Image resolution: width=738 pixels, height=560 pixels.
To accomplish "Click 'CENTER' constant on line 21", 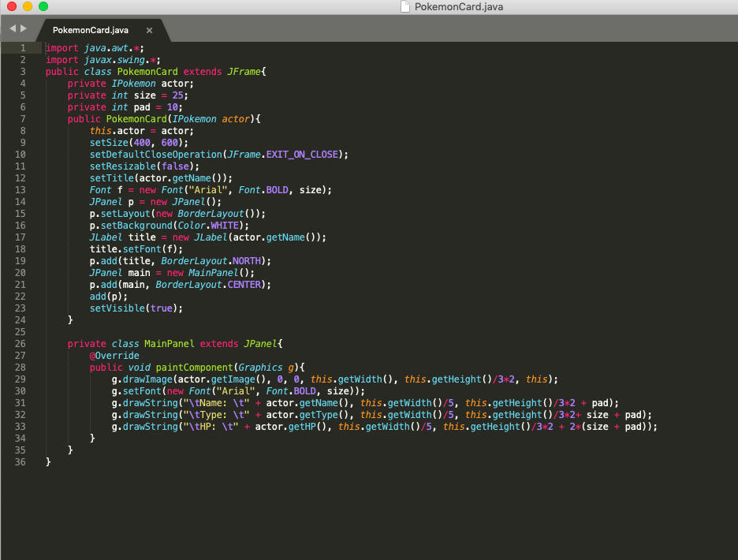I will (244, 285).
